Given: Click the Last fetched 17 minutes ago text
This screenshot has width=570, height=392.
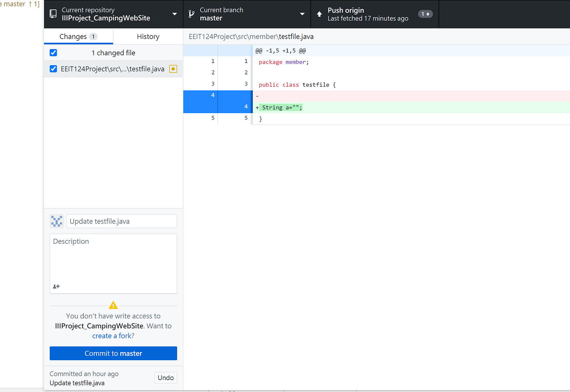Looking at the screenshot, I should click(x=368, y=18).
